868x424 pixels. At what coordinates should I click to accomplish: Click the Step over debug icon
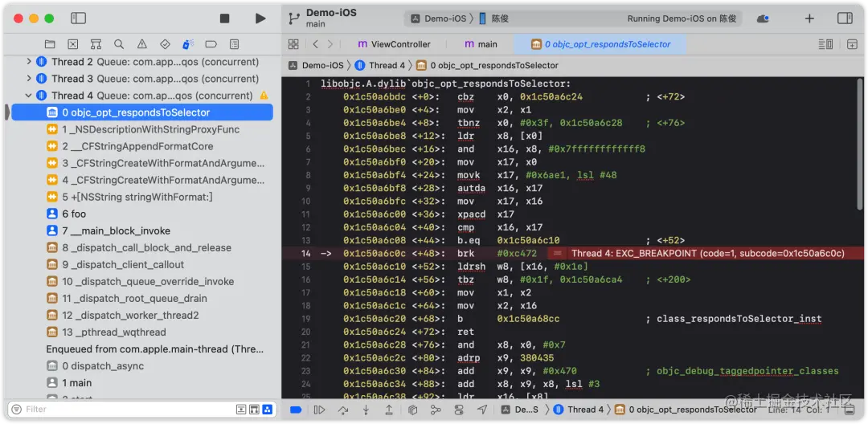point(342,410)
